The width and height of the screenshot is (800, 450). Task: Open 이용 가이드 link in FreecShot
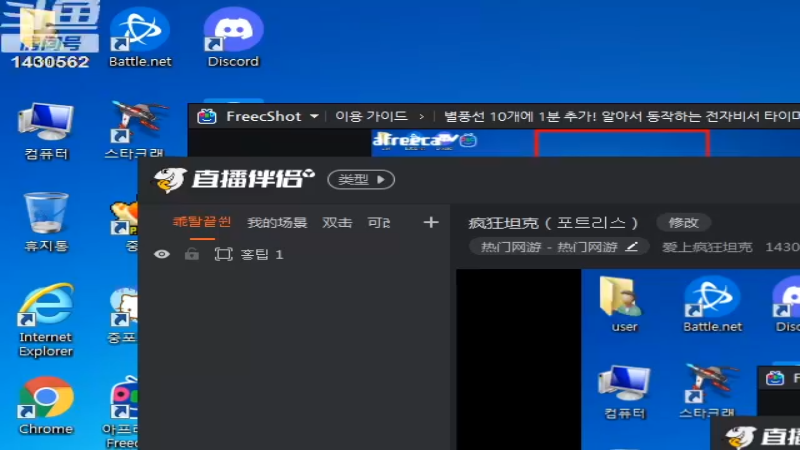371,116
